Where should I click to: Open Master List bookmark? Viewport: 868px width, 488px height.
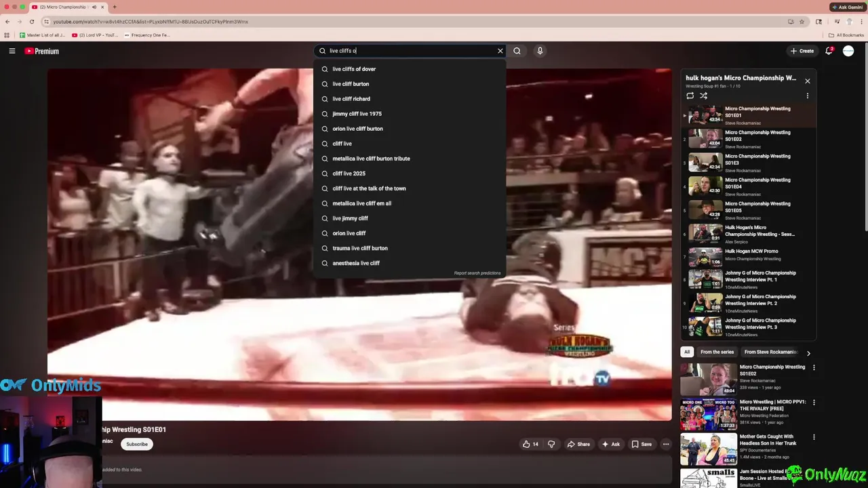[42, 35]
